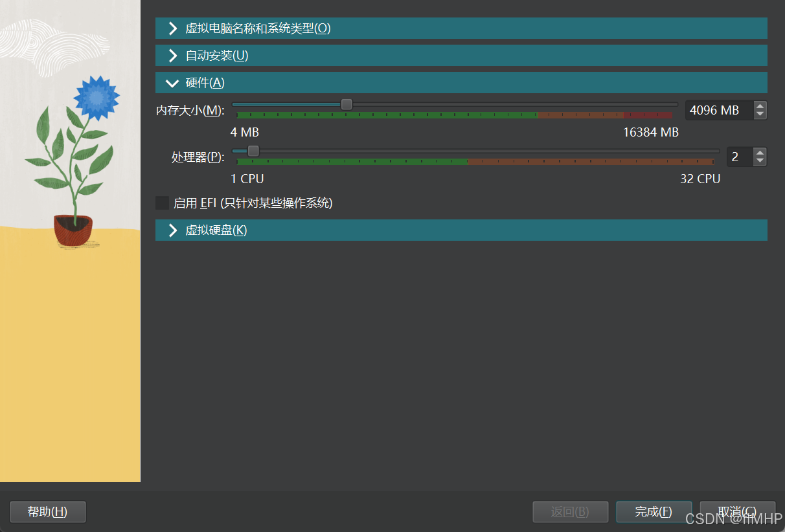Collapse the 硬件 section chevron

pos(172,83)
